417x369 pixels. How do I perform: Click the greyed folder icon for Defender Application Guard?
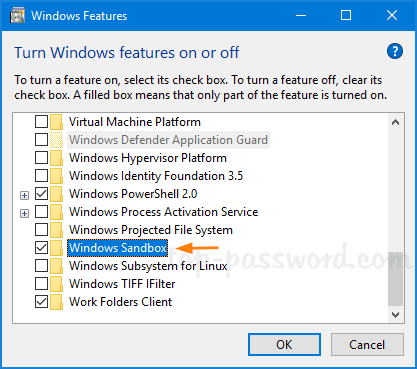pos(56,140)
